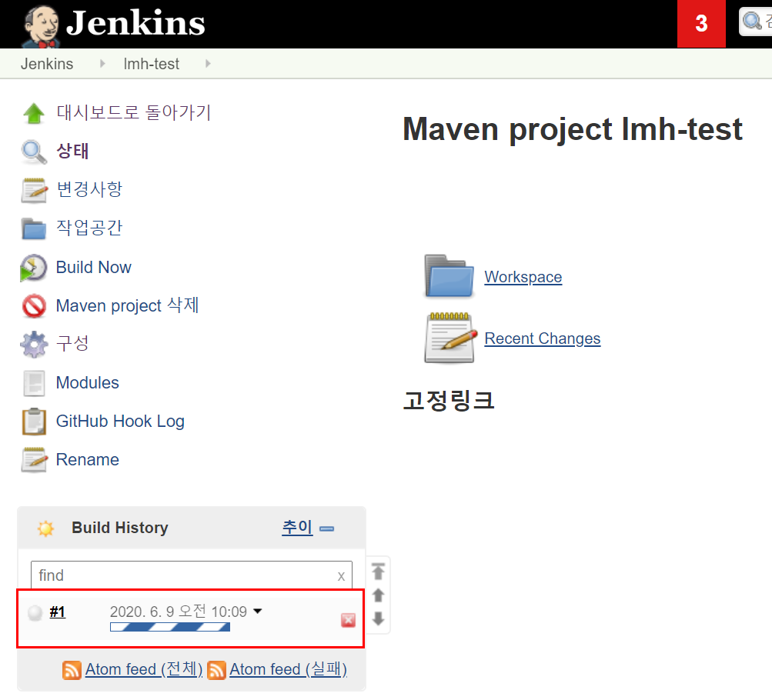Click the notepad icon beside Rename
Viewport: 772px width, 700px height.
click(x=34, y=460)
